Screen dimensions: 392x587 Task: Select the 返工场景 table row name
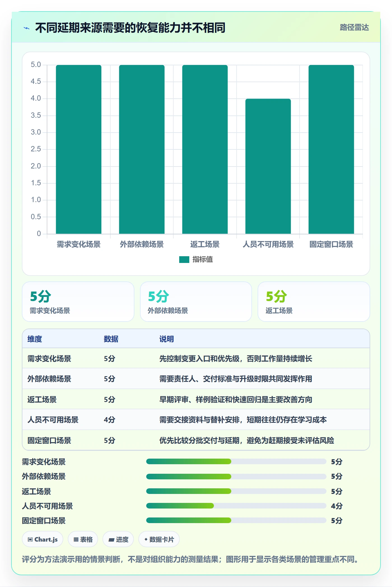click(42, 399)
